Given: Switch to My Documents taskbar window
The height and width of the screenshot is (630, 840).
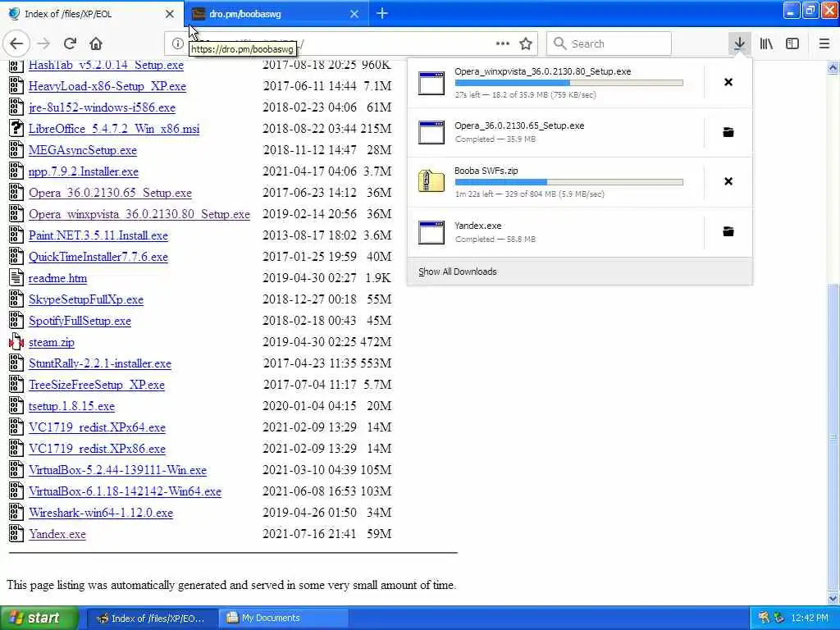Looking at the screenshot, I should pyautogui.click(x=283, y=618).
